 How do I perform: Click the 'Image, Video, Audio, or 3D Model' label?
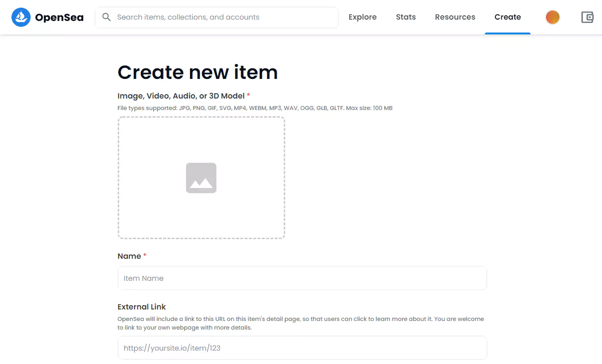coord(181,96)
